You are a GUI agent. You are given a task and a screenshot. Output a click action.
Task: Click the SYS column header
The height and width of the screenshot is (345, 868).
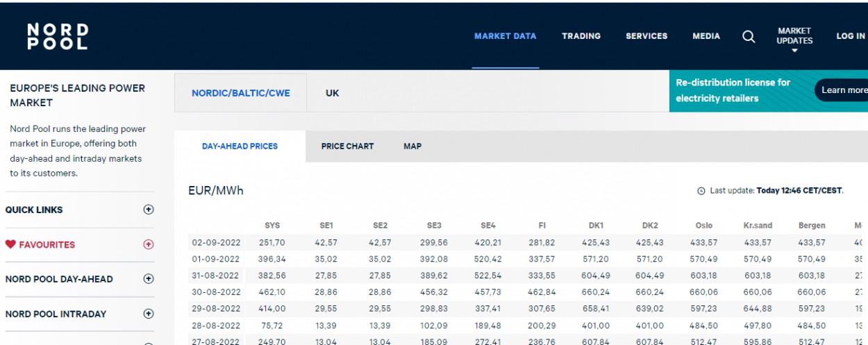coord(272,226)
